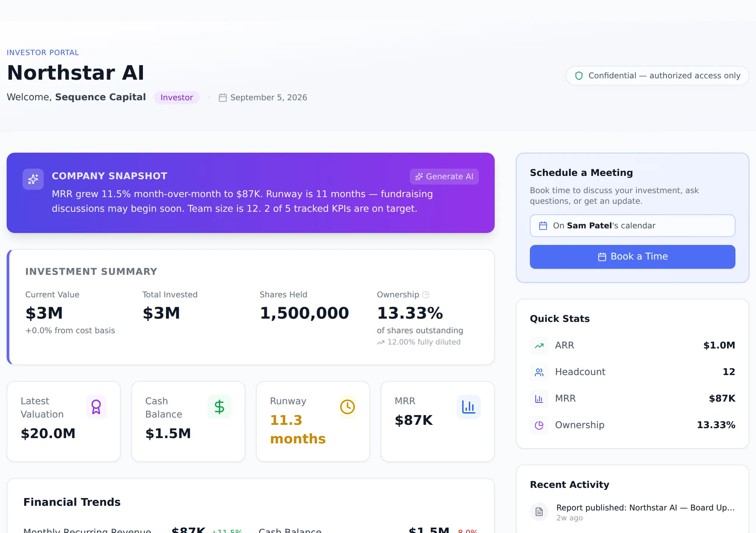Click the Ownership pie icon in Quick Stats
The image size is (756, 533).
tap(539, 425)
